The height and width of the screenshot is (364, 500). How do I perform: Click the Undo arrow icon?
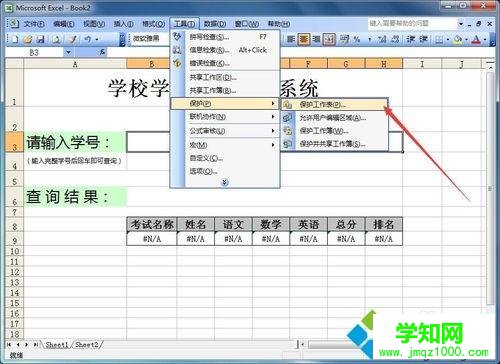coord(88,39)
